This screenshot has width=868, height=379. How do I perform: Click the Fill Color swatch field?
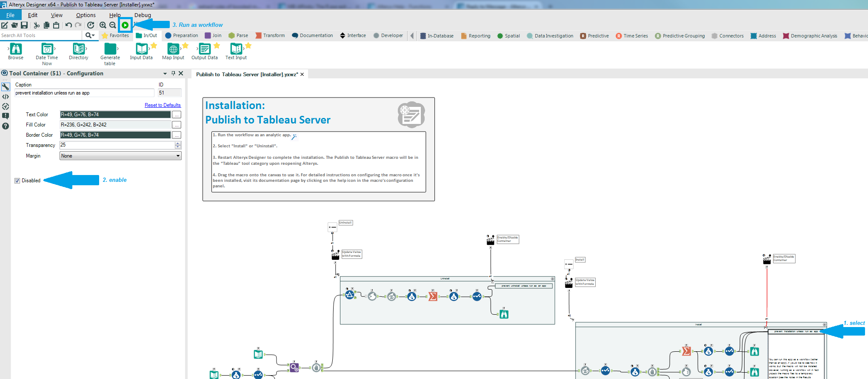pos(115,125)
